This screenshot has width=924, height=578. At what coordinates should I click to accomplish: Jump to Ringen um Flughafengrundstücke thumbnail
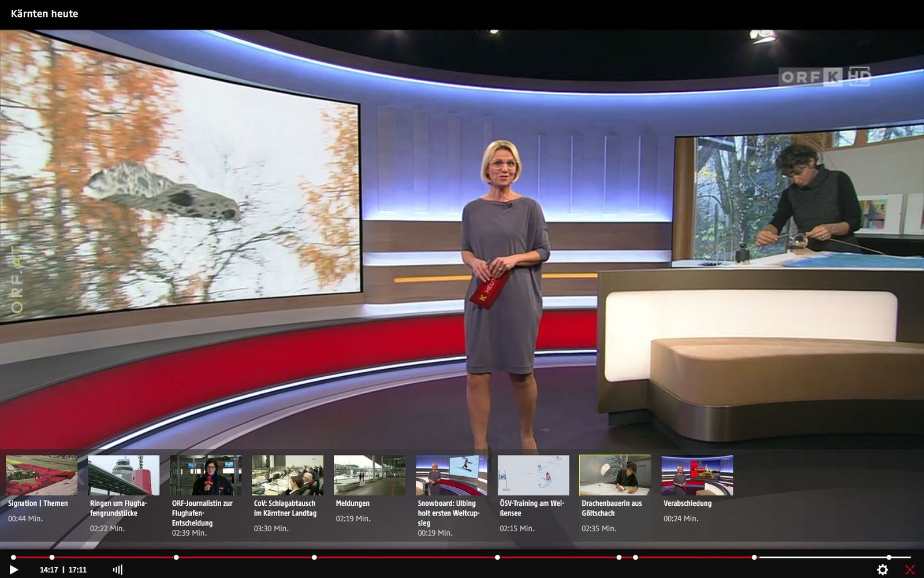[124, 475]
